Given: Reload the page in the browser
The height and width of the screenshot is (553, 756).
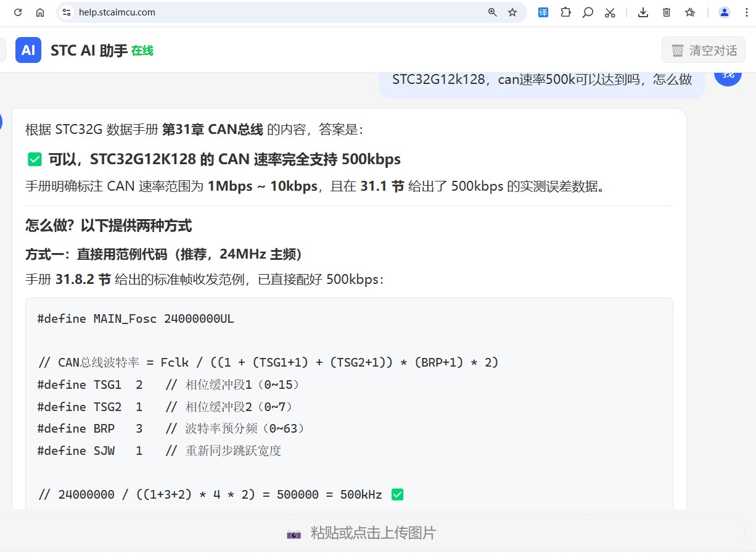Looking at the screenshot, I should (18, 12).
